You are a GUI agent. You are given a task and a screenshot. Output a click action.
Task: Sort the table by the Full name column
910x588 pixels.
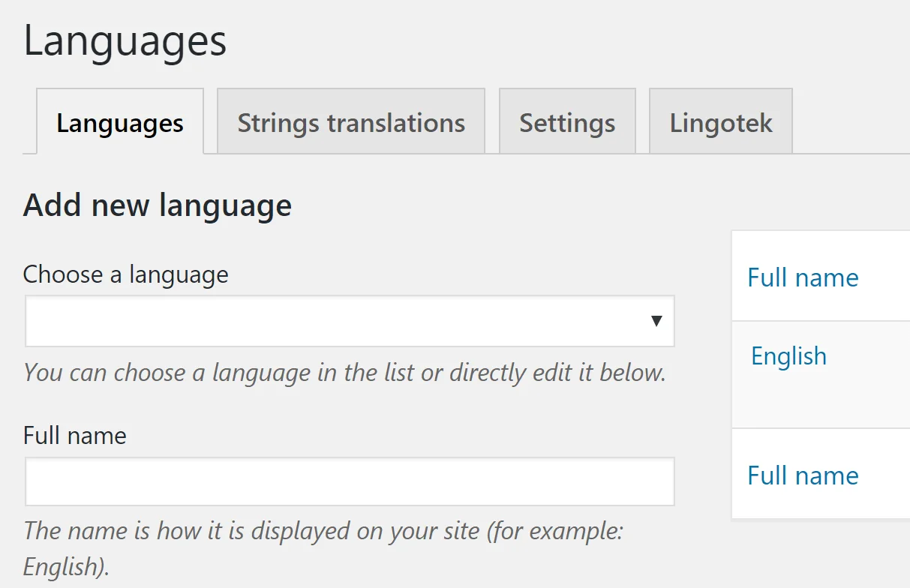click(803, 277)
